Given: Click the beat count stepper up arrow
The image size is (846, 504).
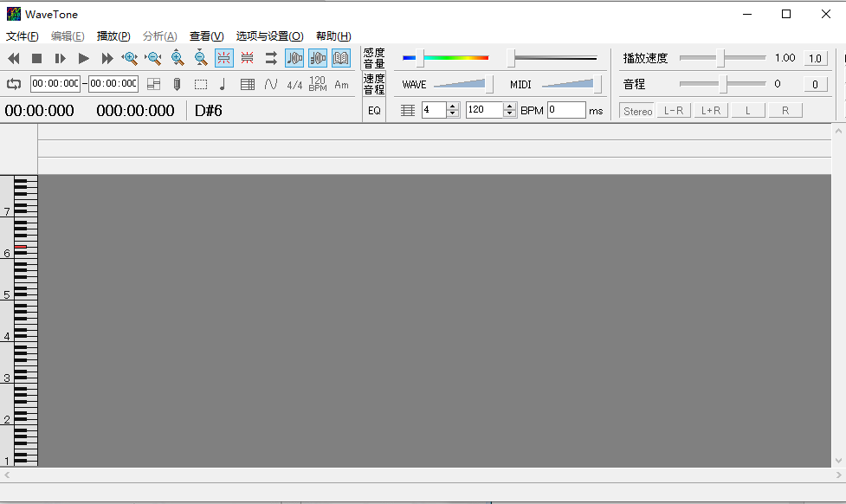Looking at the screenshot, I should (451, 106).
